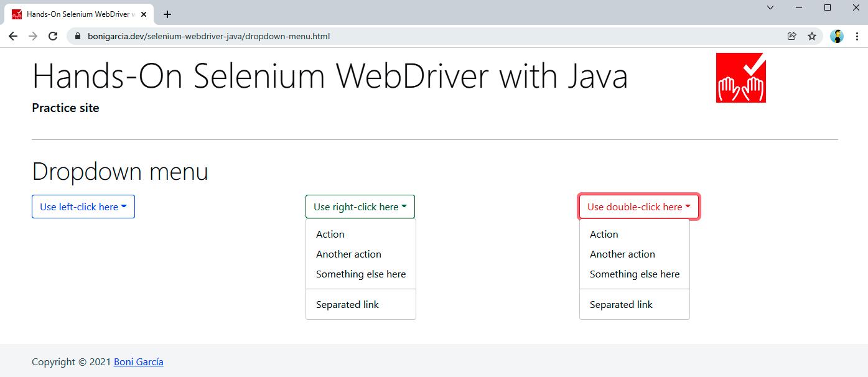Click the browser back arrow

[x=13, y=36]
